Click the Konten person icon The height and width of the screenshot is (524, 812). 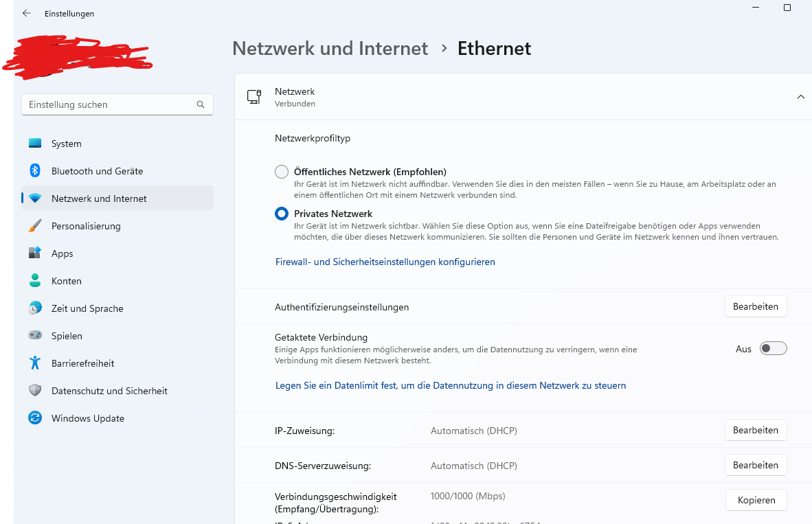click(35, 281)
